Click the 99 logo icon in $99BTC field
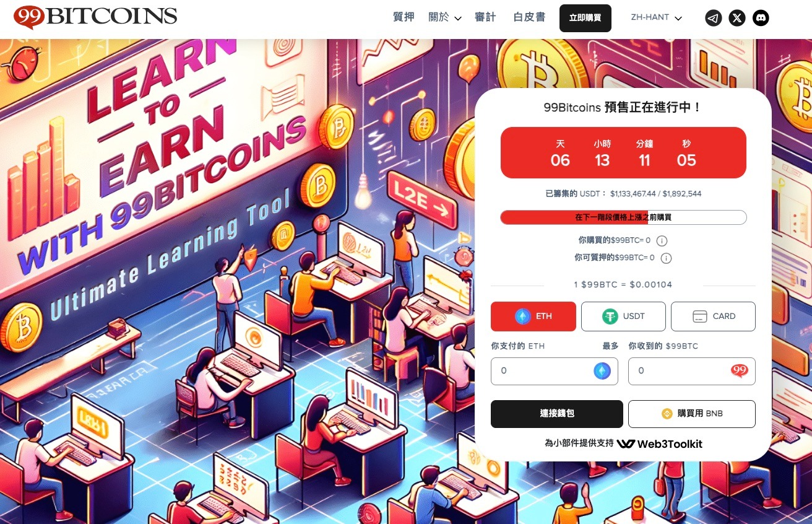The image size is (812, 524). [740, 371]
